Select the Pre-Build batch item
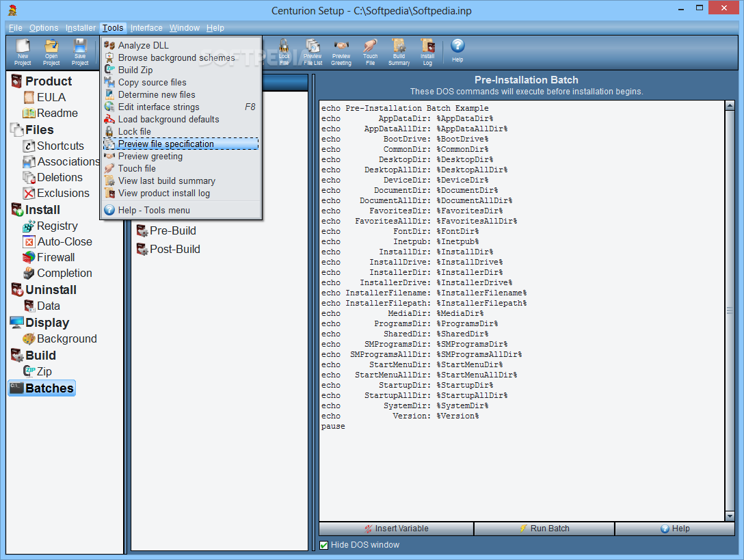This screenshot has height=560, width=744. [167, 230]
